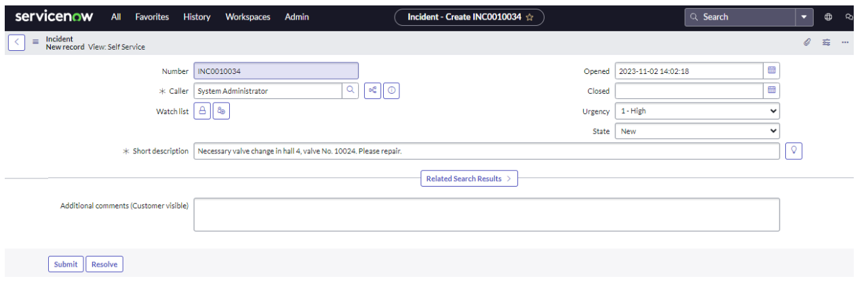Screen dimensions: 868x283
Task: Click into Additional comments text box
Action: 486,214
